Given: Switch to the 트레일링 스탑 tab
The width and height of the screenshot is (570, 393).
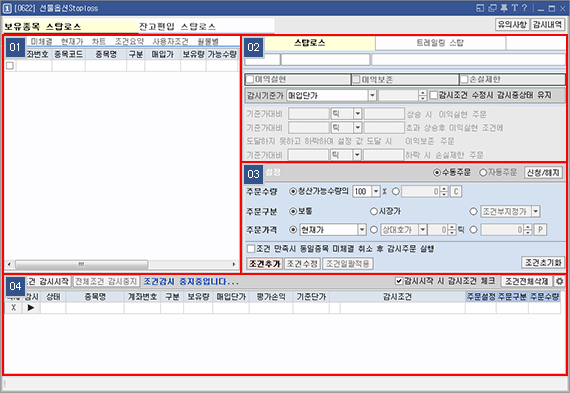Looking at the screenshot, I should (440, 43).
